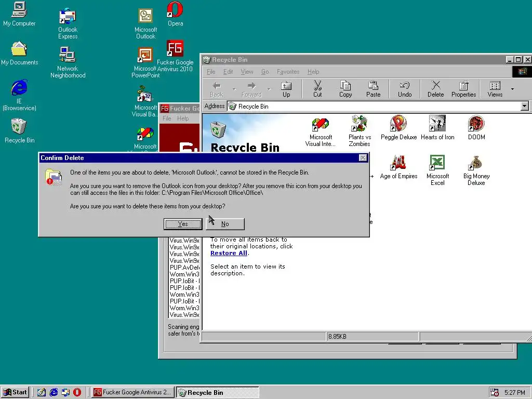
Task: Click the Recycle Bin taskbar button
Action: [217, 392]
